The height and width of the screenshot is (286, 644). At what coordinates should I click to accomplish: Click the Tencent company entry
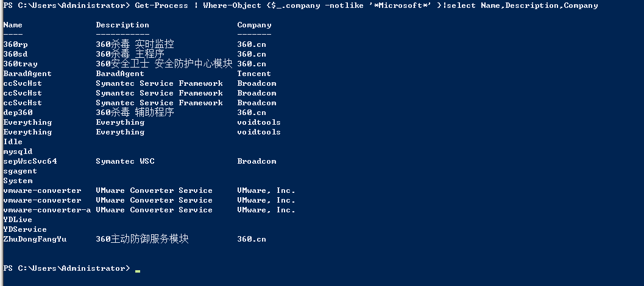(x=254, y=74)
